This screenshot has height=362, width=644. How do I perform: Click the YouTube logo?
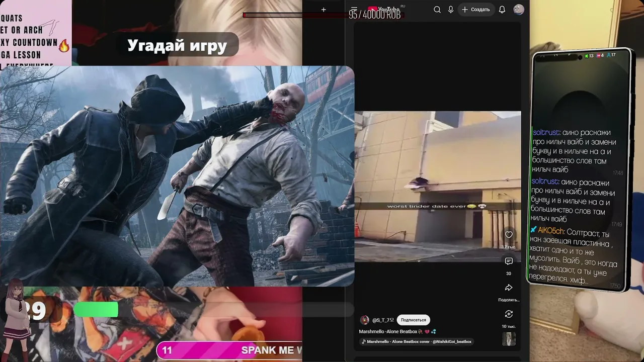click(x=383, y=9)
